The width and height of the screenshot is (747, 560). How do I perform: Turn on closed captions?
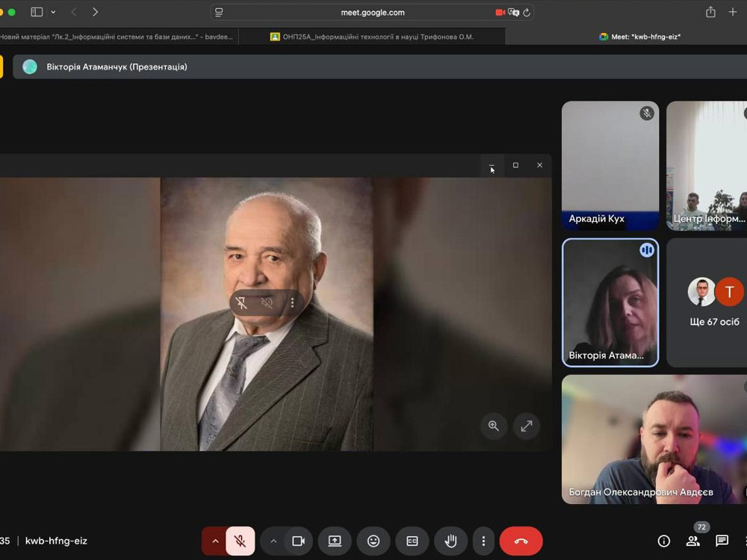[x=412, y=541]
